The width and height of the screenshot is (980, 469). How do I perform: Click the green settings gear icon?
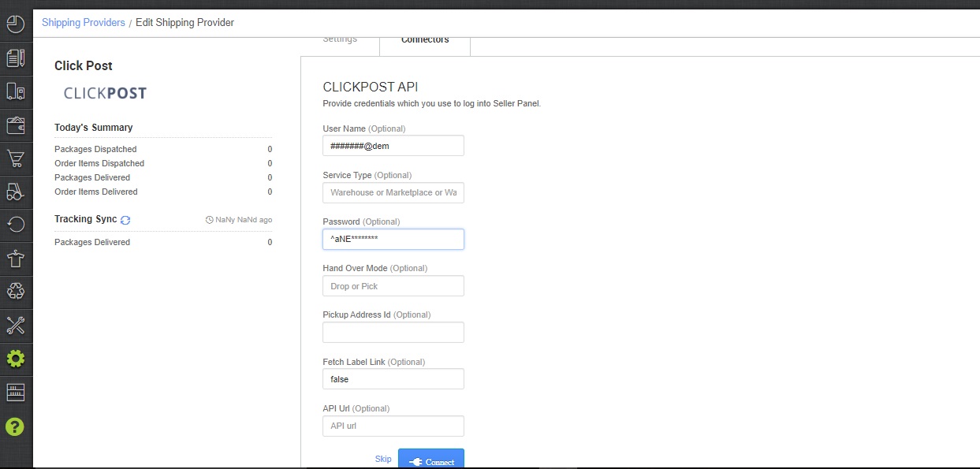16,359
